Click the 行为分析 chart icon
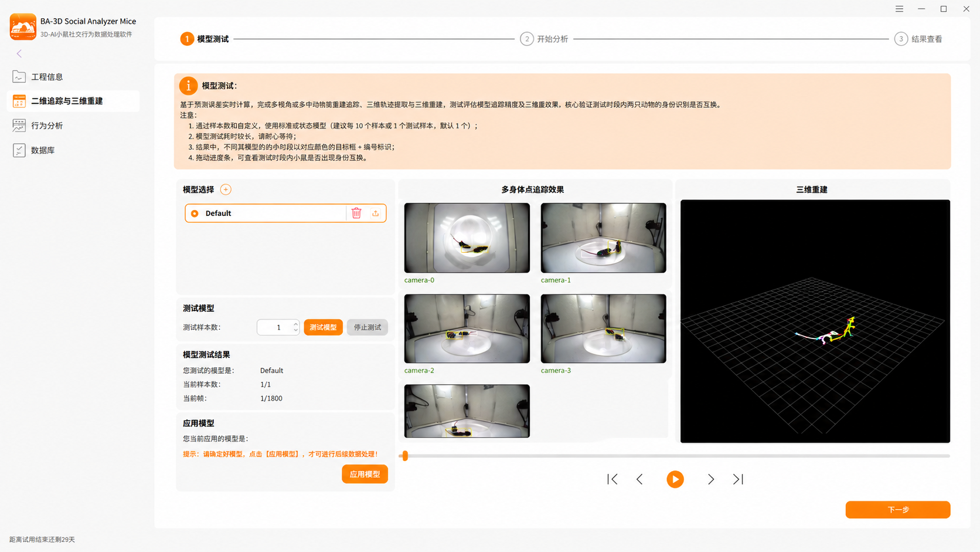Viewport: 980px width, 552px height. (19, 125)
